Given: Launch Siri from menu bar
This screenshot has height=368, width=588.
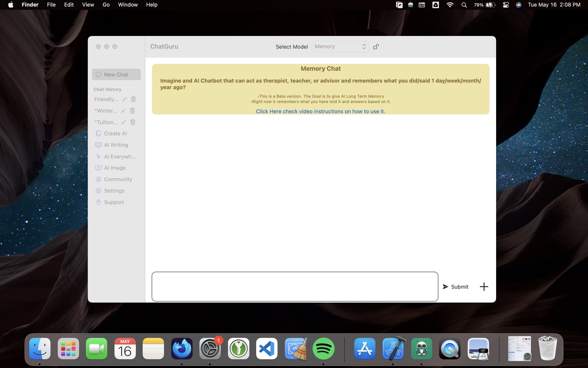Looking at the screenshot, I should tap(519, 5).
